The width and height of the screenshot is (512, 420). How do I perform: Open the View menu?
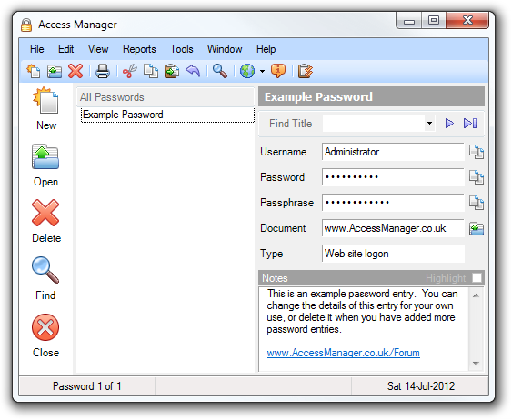98,49
